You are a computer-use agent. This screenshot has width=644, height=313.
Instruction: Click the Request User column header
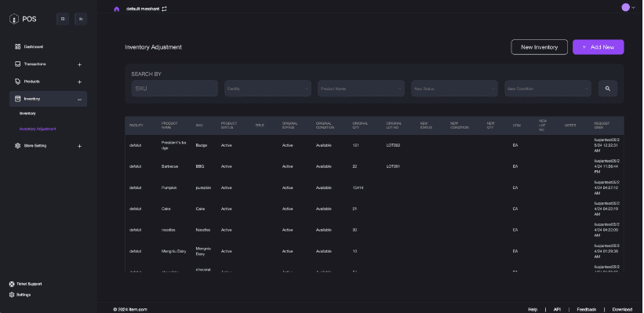602,126
